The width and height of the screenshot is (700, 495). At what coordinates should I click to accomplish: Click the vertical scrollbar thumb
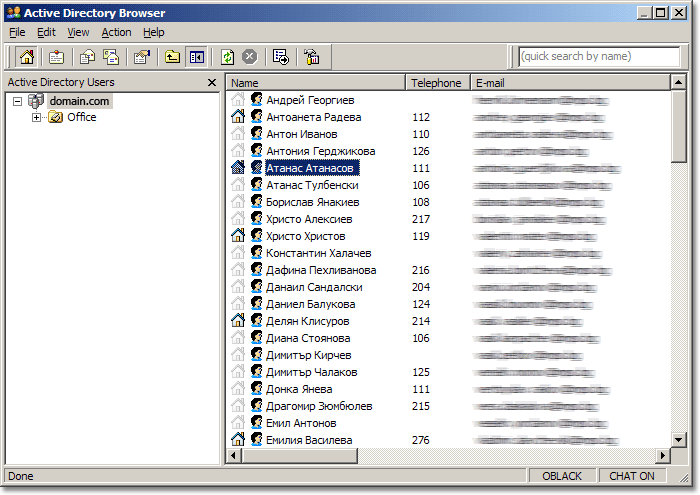click(679, 126)
